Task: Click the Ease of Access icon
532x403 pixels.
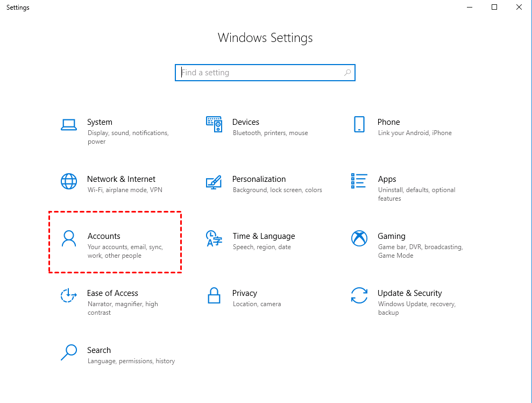Action: [69, 295]
